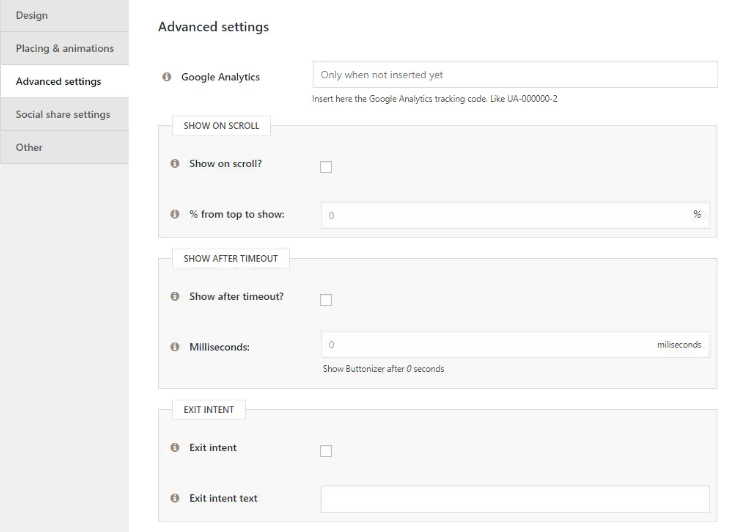729x532 pixels.
Task: Click the SHOW ON SCROLL section heading
Action: 221,126
